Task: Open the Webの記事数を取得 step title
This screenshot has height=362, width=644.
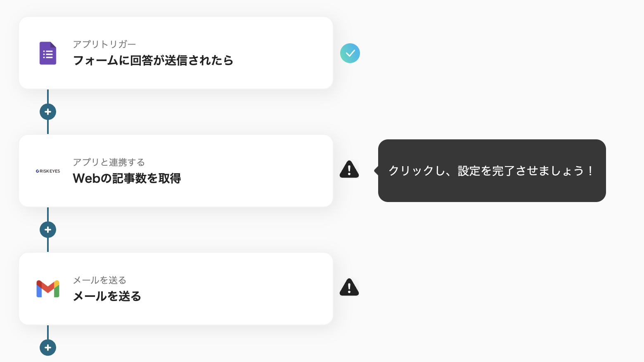Action: click(x=127, y=179)
